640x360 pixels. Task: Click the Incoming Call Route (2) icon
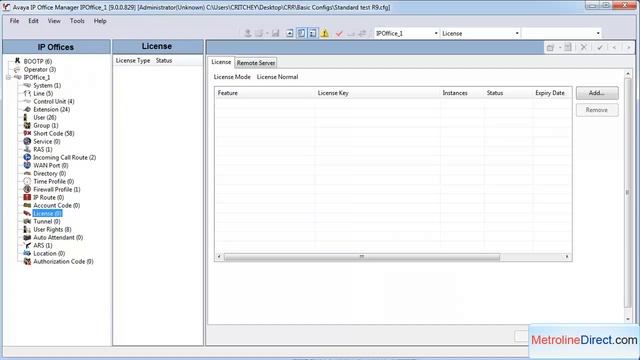pyautogui.click(x=27, y=157)
